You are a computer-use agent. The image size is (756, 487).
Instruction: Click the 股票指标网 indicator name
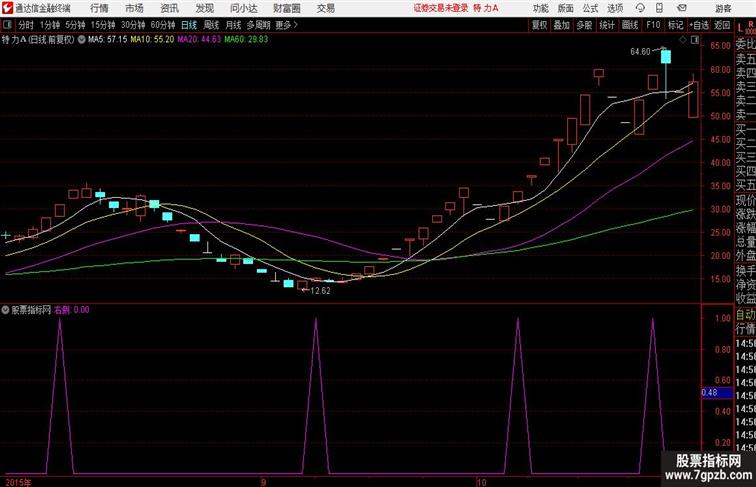click(31, 310)
